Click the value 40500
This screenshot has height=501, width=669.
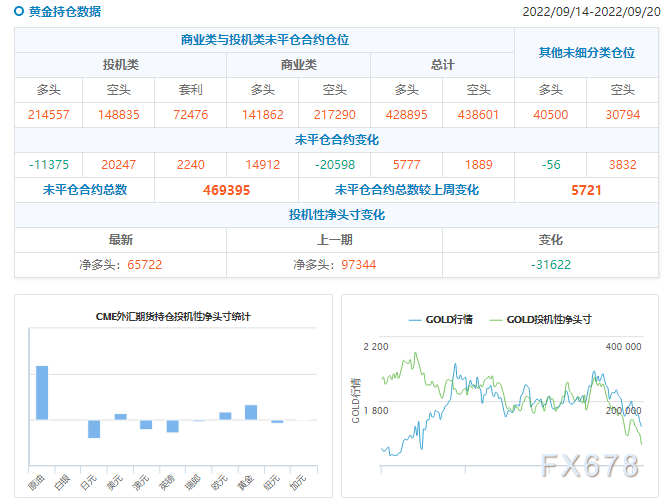pos(550,115)
